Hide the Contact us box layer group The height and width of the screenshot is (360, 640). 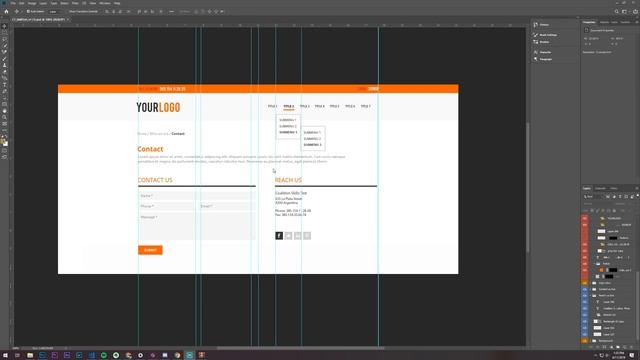pos(585,289)
